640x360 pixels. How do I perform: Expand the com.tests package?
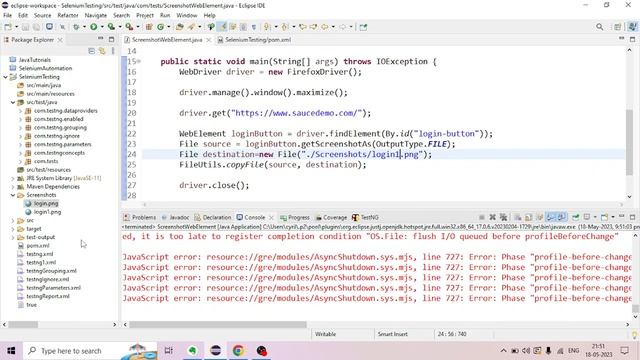point(20,161)
